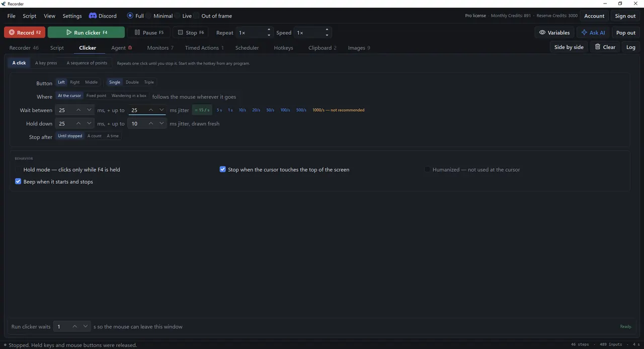The height and width of the screenshot is (349, 644).
Task: Increase the Hold down ms value
Action: coord(78,123)
